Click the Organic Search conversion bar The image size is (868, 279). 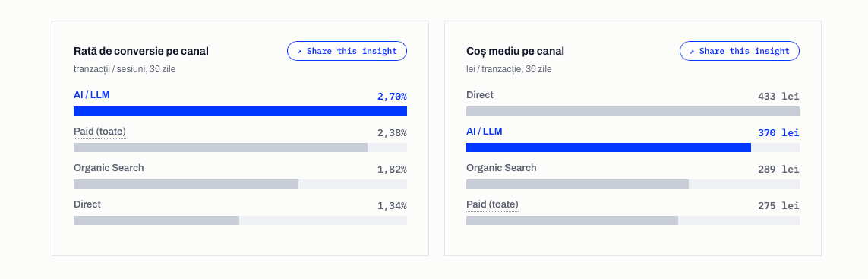tap(240, 184)
